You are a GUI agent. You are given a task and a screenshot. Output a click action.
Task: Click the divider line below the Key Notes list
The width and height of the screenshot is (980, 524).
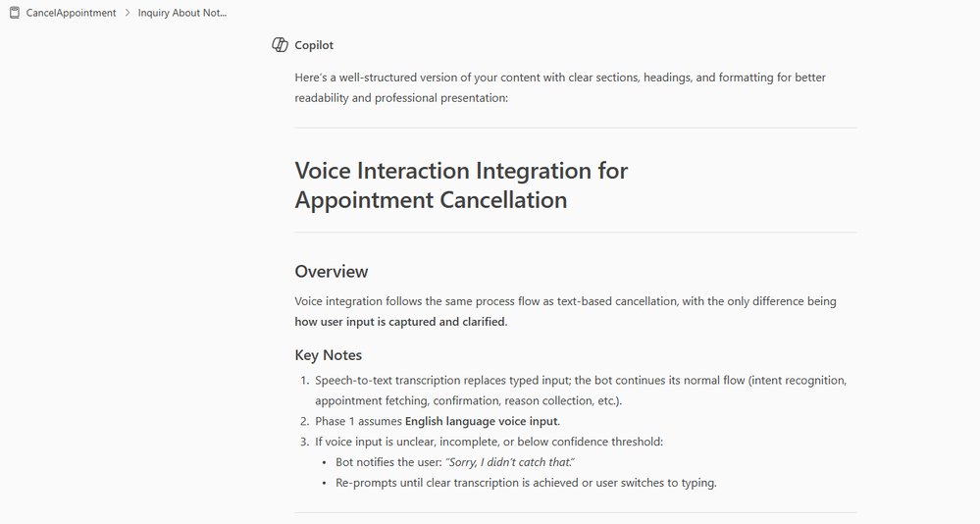[576, 513]
